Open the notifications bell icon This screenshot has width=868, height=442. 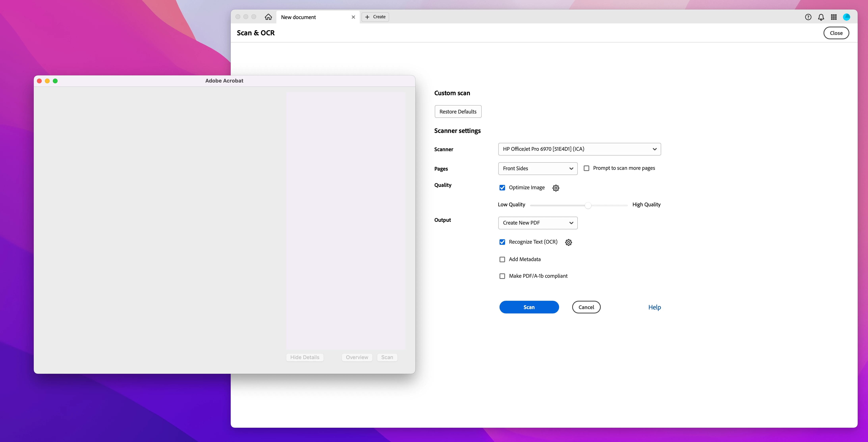point(821,17)
